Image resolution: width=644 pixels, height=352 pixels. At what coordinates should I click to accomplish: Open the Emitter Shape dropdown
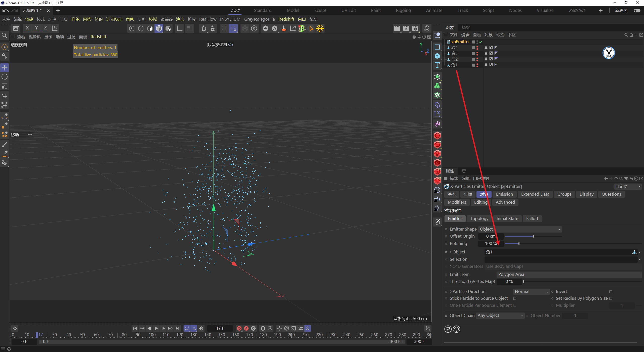(x=520, y=229)
